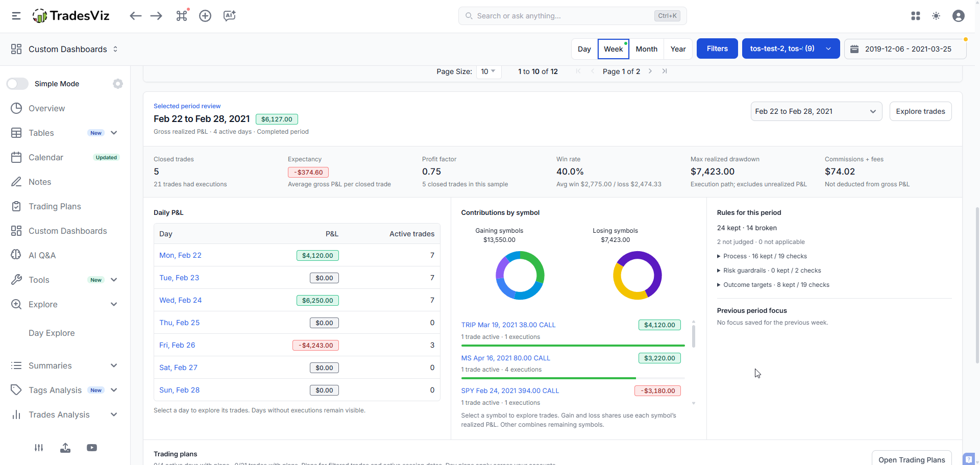Click the upload/import icon in sidebar footer
Viewport: 980px width, 465px height.
pos(65,448)
